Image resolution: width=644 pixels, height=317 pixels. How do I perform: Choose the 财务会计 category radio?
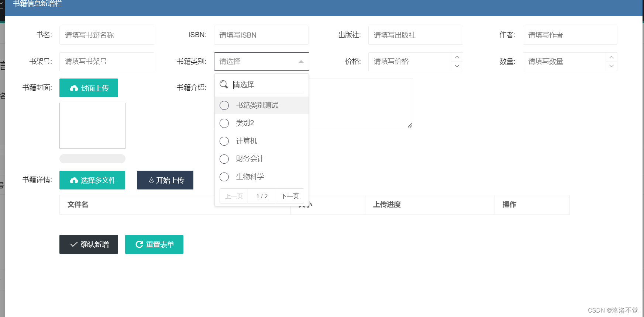(224, 159)
